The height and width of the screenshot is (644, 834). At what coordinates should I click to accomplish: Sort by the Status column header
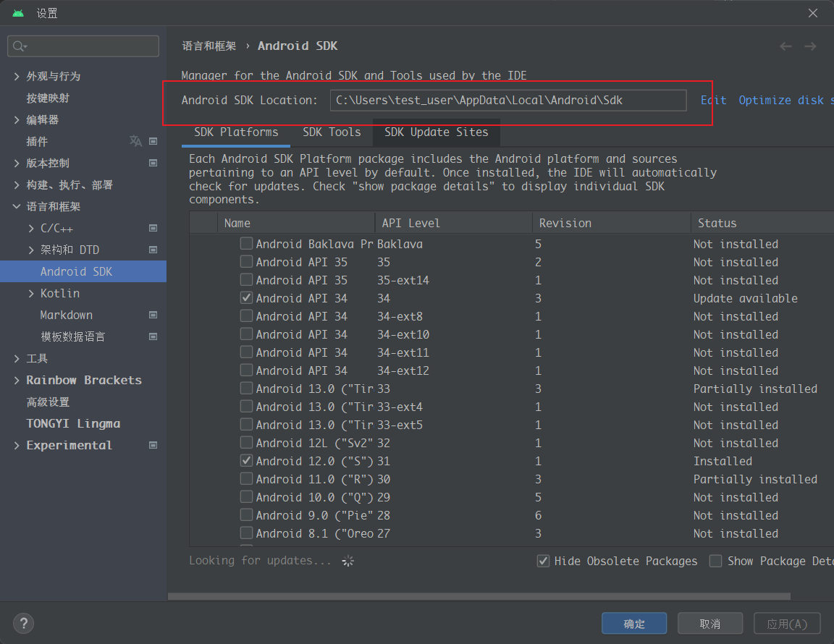(x=763, y=223)
